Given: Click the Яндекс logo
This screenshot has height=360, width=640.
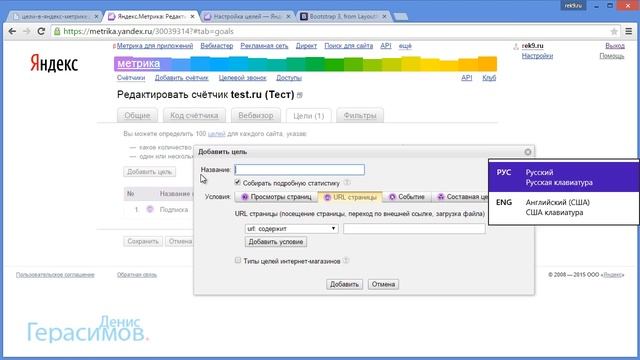Looking at the screenshot, I should pos(54,64).
